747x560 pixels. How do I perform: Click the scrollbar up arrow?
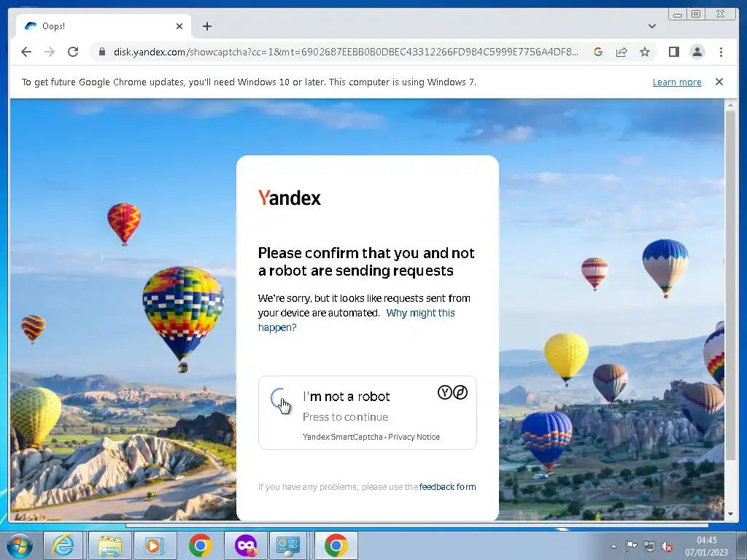pyautogui.click(x=730, y=105)
